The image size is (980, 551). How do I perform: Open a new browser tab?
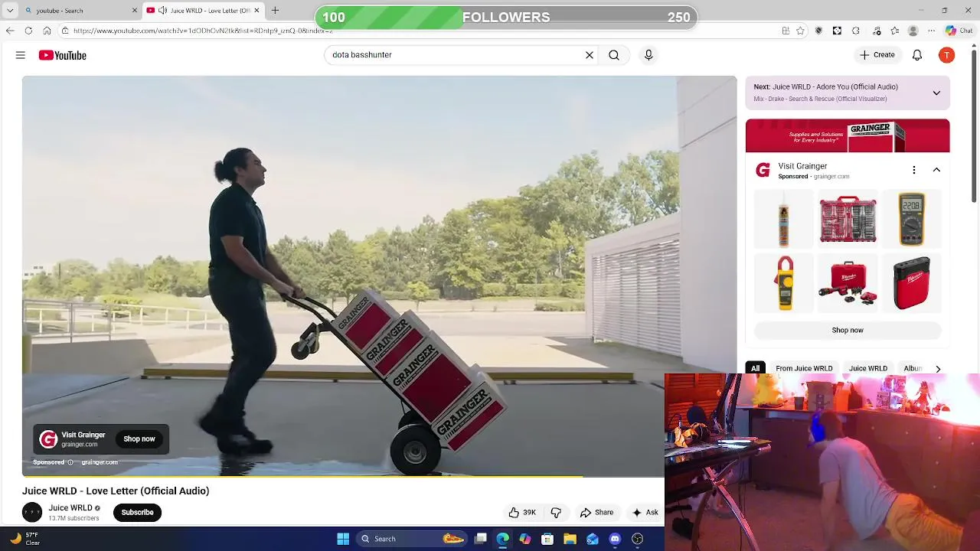[275, 11]
